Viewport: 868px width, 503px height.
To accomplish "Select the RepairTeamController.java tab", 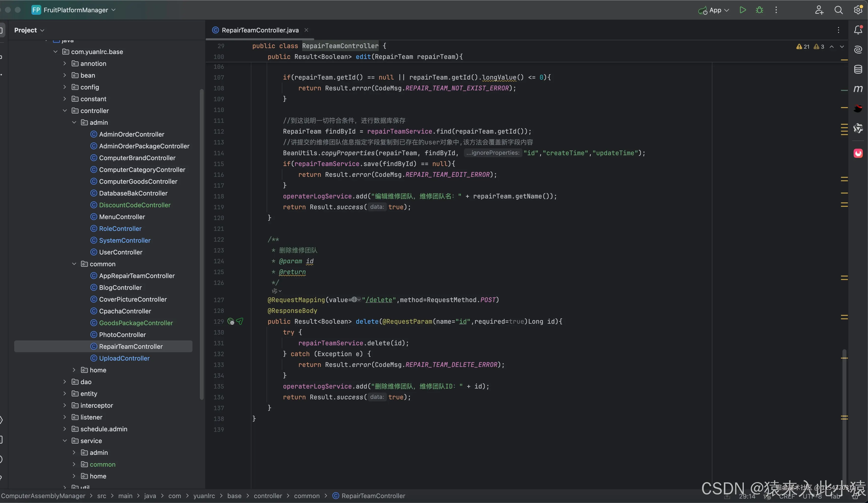I will point(260,30).
